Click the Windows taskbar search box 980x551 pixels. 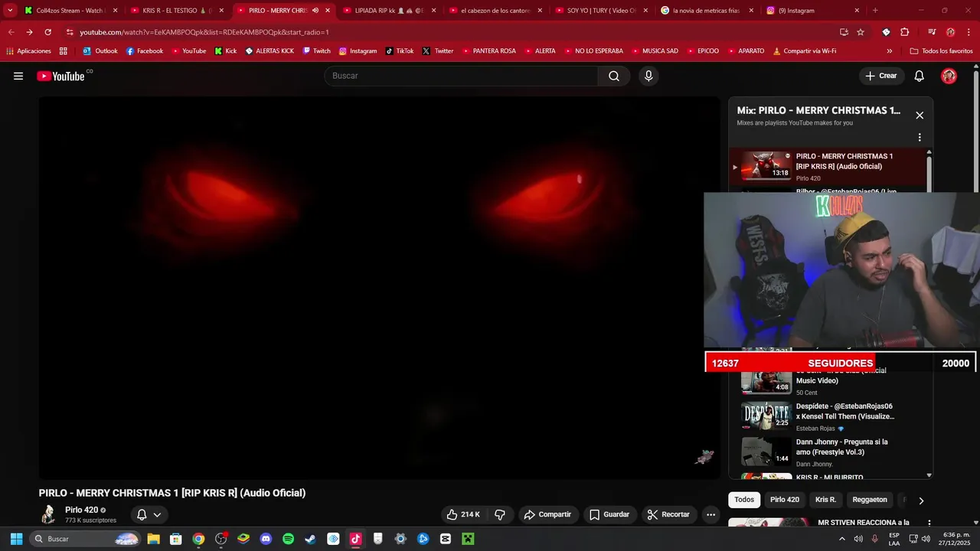point(85,539)
